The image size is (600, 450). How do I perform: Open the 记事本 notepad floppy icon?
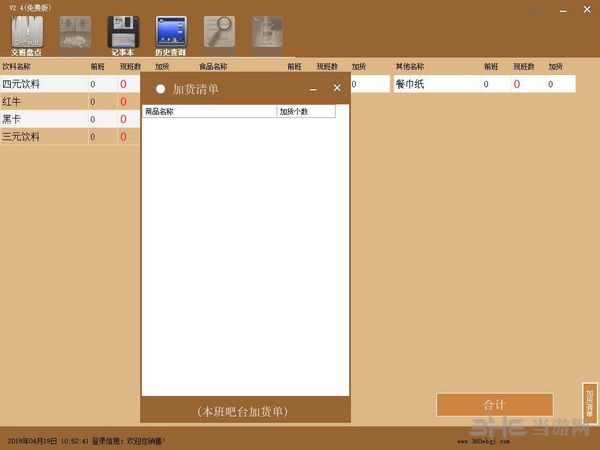123,36
